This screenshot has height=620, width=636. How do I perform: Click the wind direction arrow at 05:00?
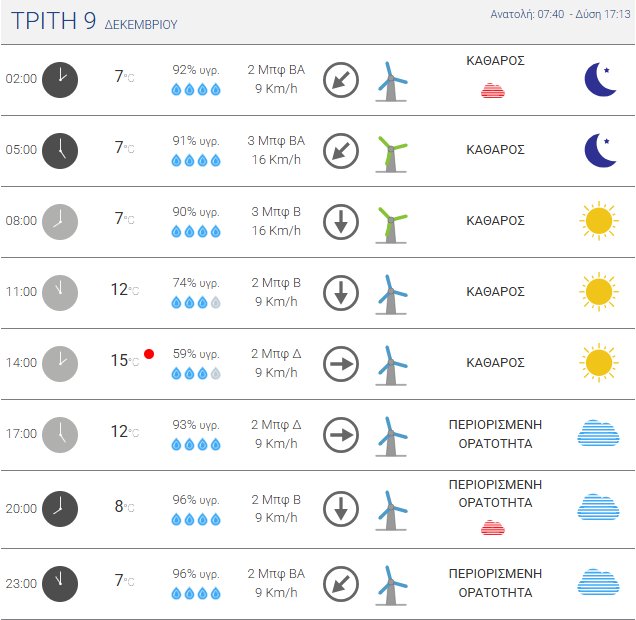(x=341, y=151)
